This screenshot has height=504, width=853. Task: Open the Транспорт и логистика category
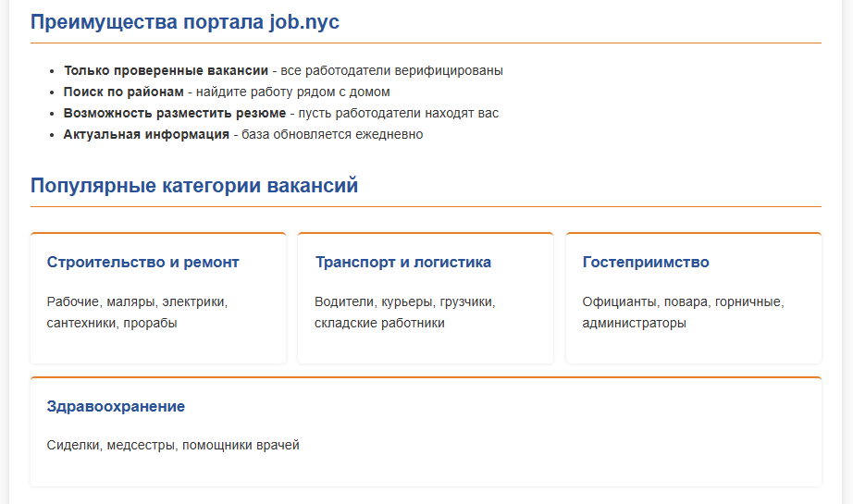[x=402, y=263]
